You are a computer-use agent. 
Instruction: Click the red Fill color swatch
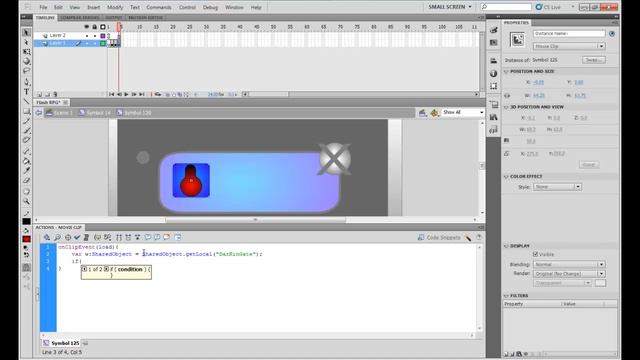click(27, 239)
